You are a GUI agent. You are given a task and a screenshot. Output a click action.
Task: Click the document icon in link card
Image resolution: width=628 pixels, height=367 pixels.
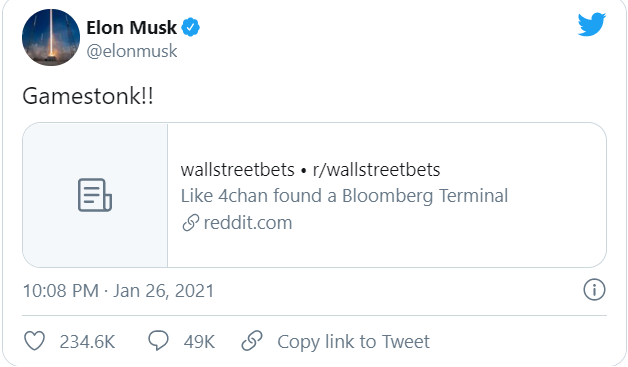[x=95, y=195]
